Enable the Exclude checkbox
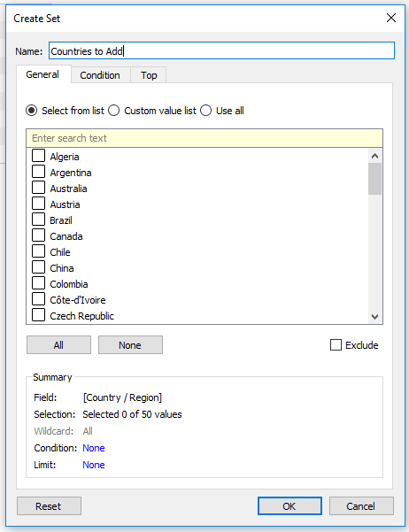 point(336,344)
